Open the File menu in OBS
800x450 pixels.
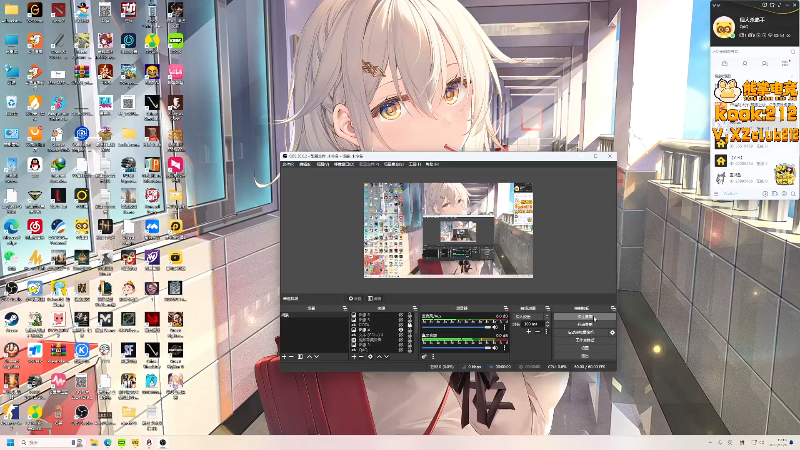pos(288,164)
